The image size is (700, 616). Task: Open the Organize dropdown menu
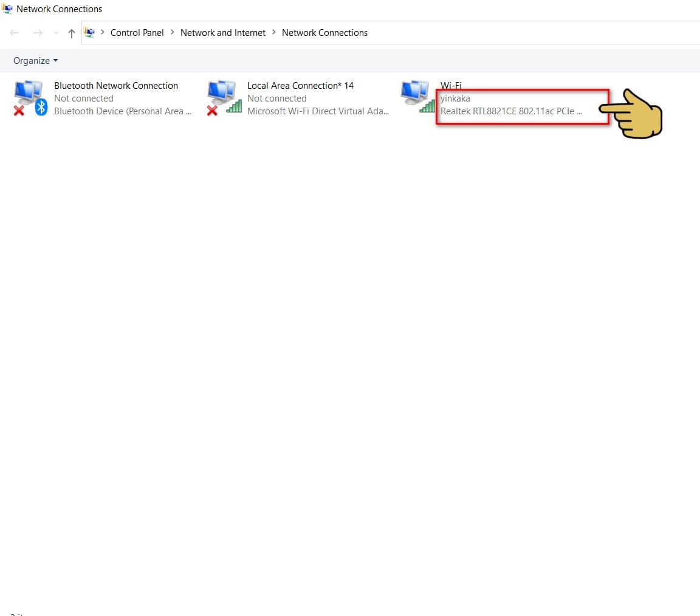tap(36, 60)
